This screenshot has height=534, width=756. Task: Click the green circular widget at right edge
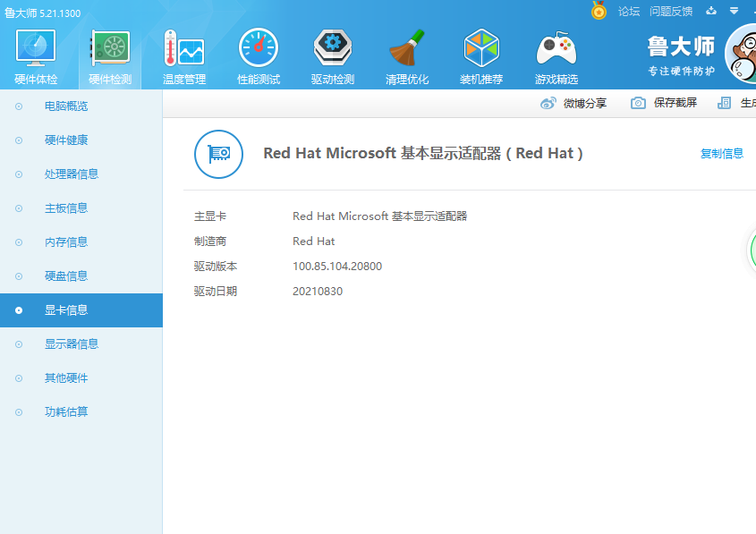coord(752,250)
